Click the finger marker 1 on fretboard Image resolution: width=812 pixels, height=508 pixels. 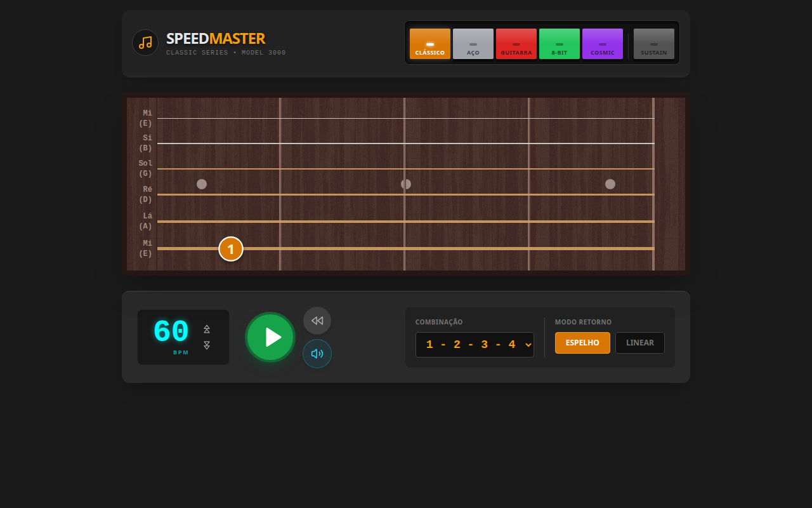click(x=231, y=249)
